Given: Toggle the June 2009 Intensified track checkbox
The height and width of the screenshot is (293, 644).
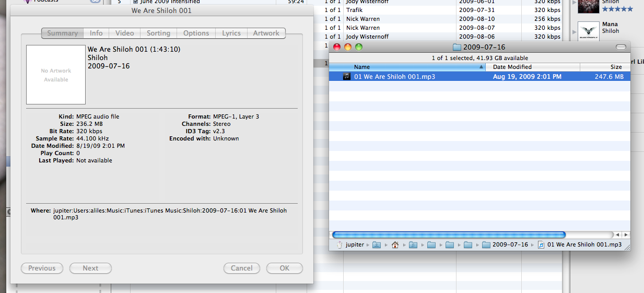Looking at the screenshot, I should coord(135,2).
